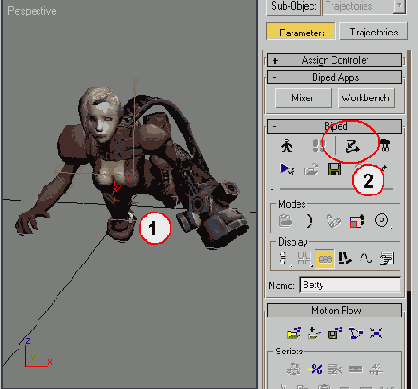Open the Workbench button in Biped Apps

366,98
